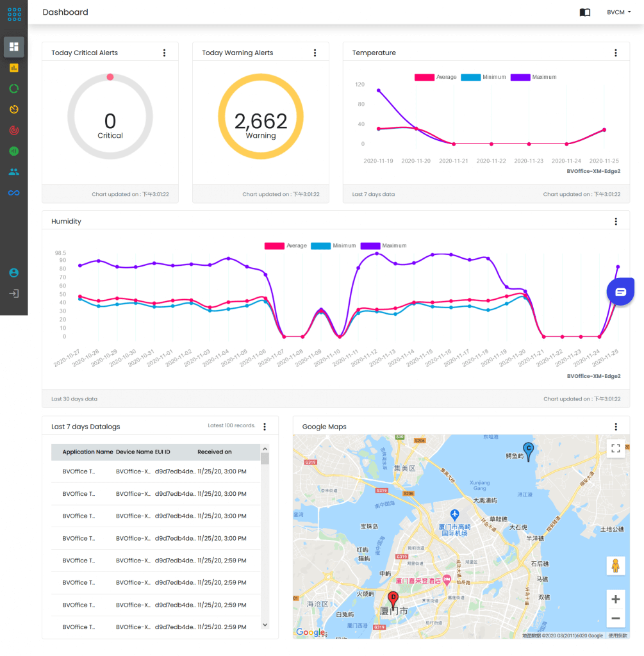The width and height of the screenshot is (644, 656).
Task: Open the documentation book icon in top bar
Action: tap(584, 12)
